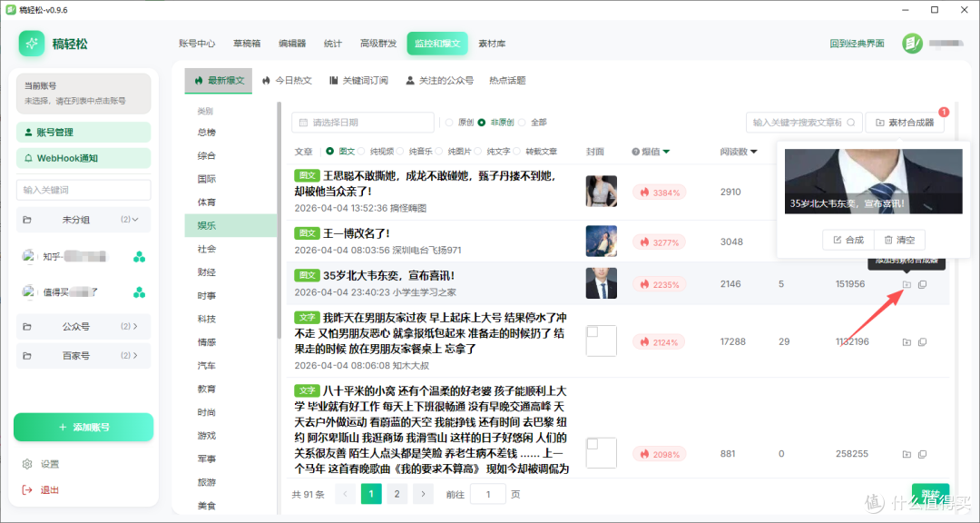Click the WebHook通知 button
The width and height of the screenshot is (980, 523).
click(83, 158)
